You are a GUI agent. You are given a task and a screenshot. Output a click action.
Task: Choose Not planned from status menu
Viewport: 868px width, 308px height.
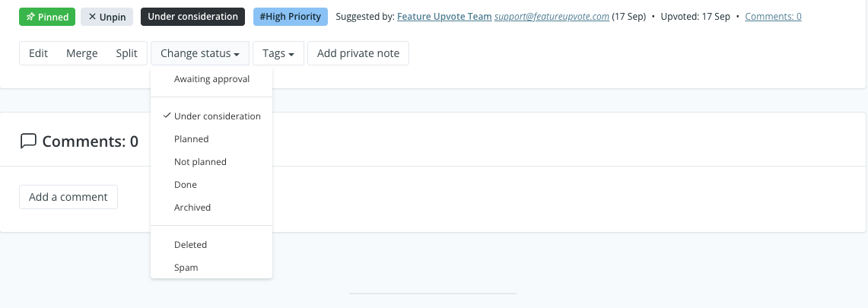coord(200,162)
